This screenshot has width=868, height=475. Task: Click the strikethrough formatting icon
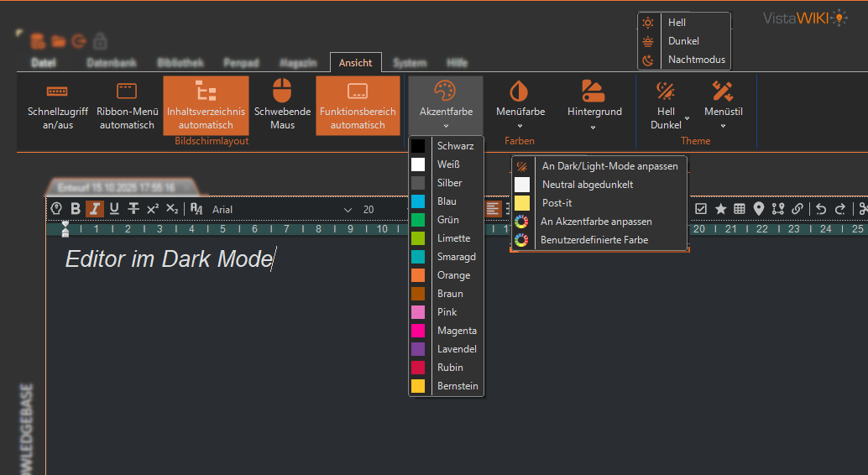[x=133, y=209]
